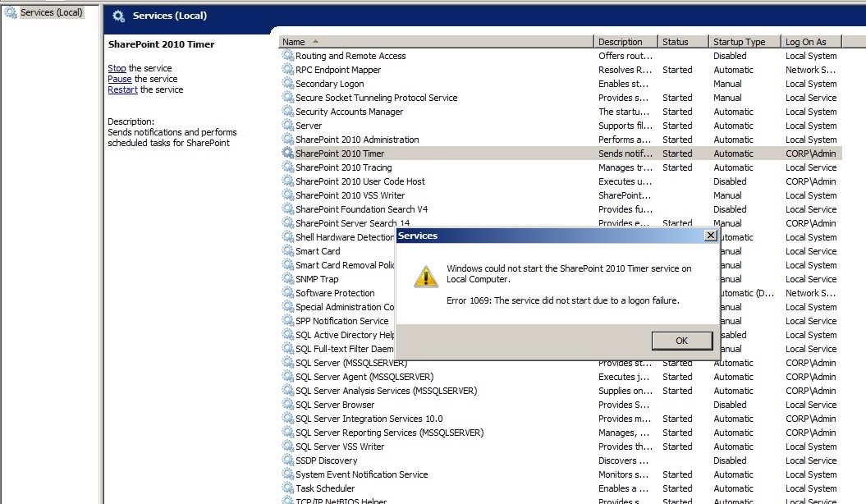
Task: Select the SQL Active Directory Helper service
Action: tap(345, 335)
